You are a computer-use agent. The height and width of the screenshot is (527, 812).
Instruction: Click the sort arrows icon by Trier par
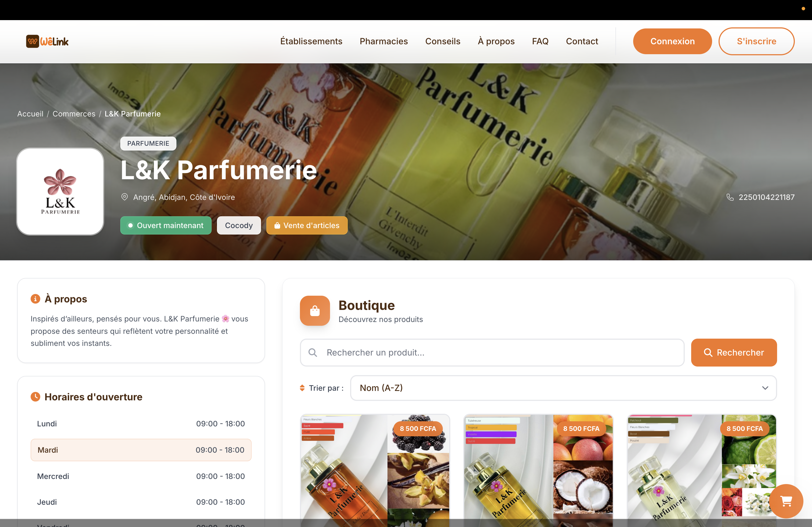(x=302, y=388)
